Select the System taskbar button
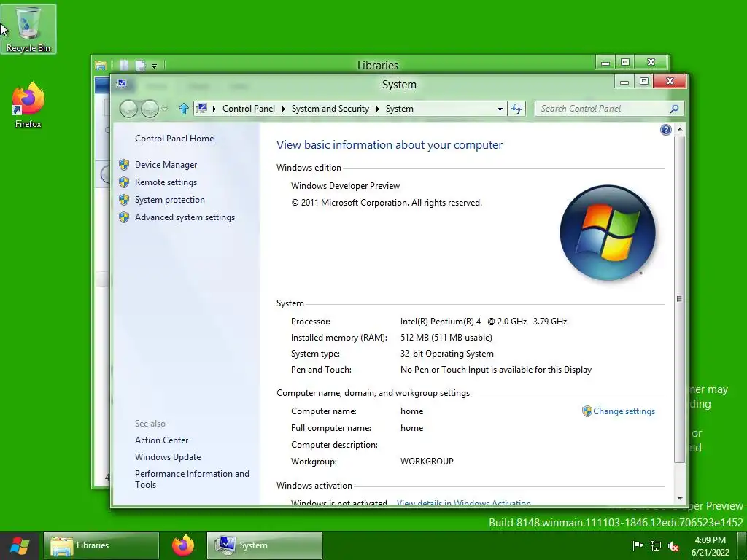 pyautogui.click(x=264, y=545)
